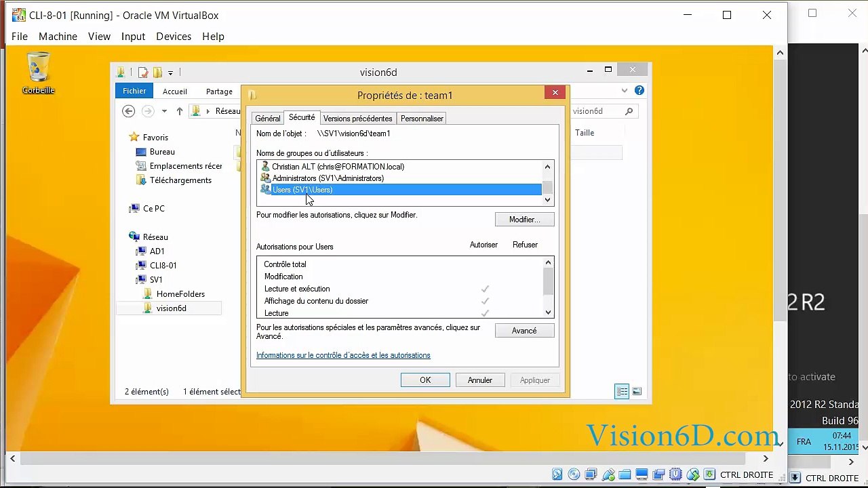The width and height of the screenshot is (868, 488).
Task: Click folder icon in Propriétés de team1 title bar
Action: pyautogui.click(x=253, y=95)
